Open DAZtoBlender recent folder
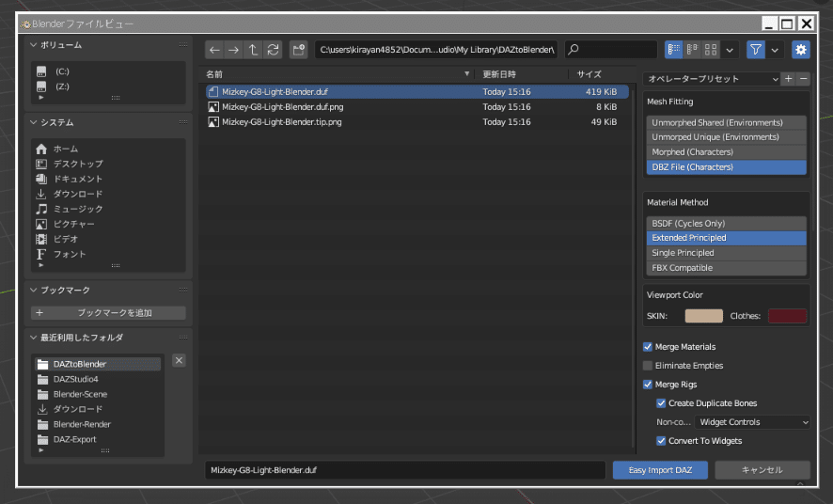Image resolution: width=833 pixels, height=504 pixels. point(98,364)
